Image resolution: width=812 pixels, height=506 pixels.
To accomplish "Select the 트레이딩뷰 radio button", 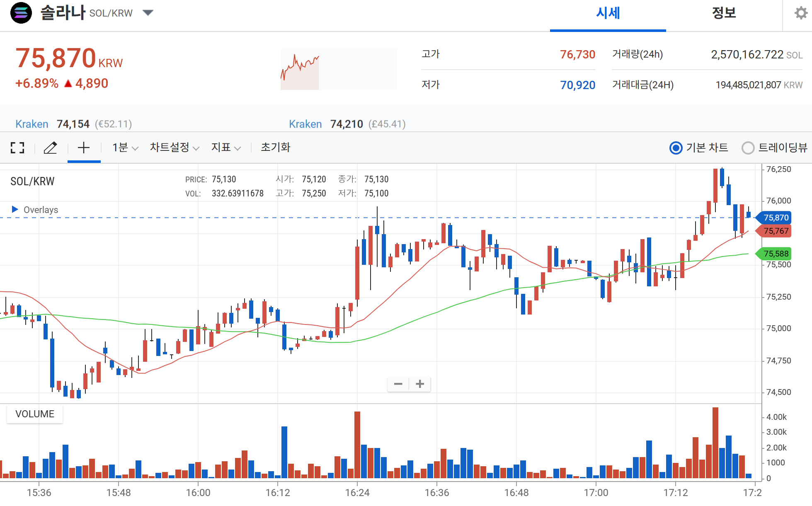I will coord(748,148).
